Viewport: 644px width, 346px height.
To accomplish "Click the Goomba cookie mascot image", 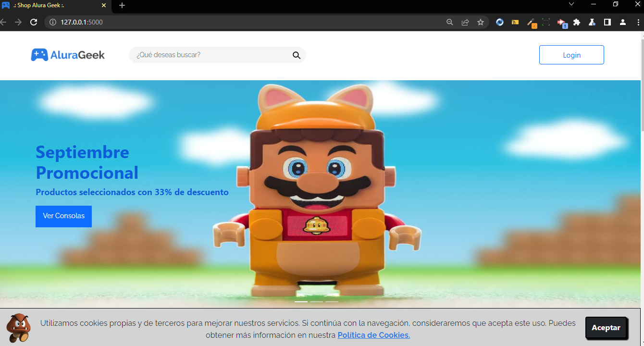I will tap(18, 328).
